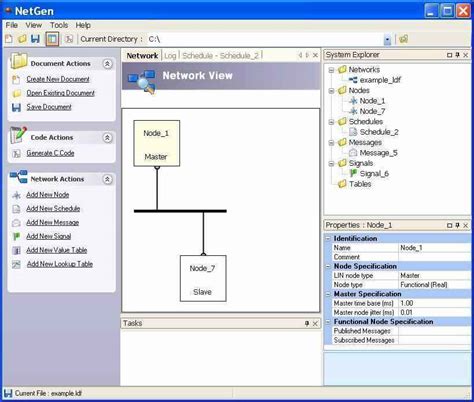Click the browse directory icon beside path

coord(404,39)
